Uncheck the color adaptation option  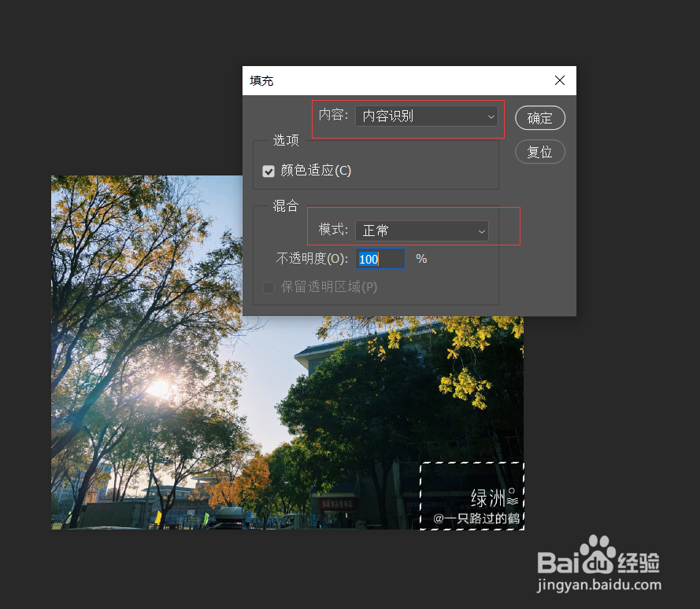click(269, 171)
